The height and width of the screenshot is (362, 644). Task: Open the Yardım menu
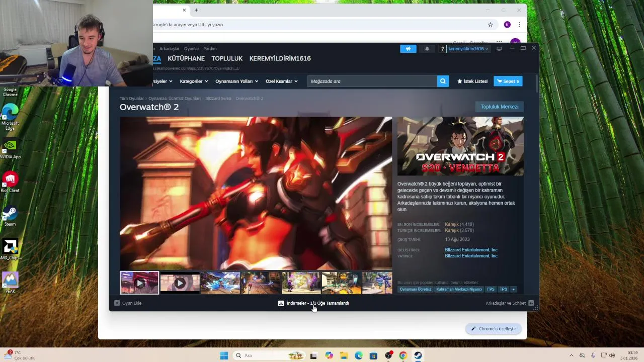tap(210, 49)
